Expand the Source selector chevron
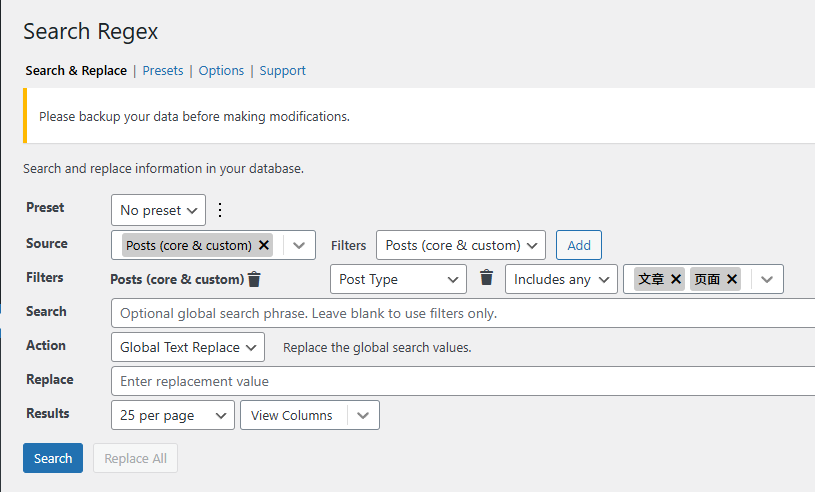The image size is (815, 492). pos(299,245)
